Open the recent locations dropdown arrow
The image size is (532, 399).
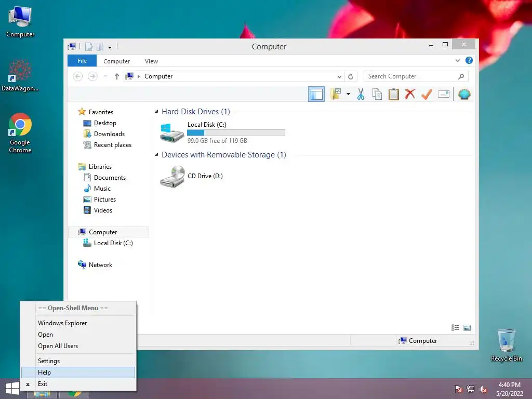[105, 76]
